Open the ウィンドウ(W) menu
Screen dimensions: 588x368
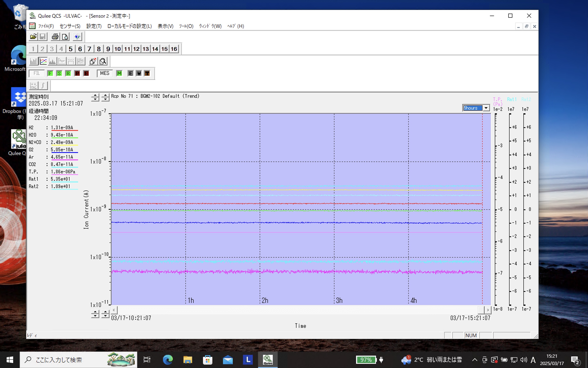coord(210,26)
